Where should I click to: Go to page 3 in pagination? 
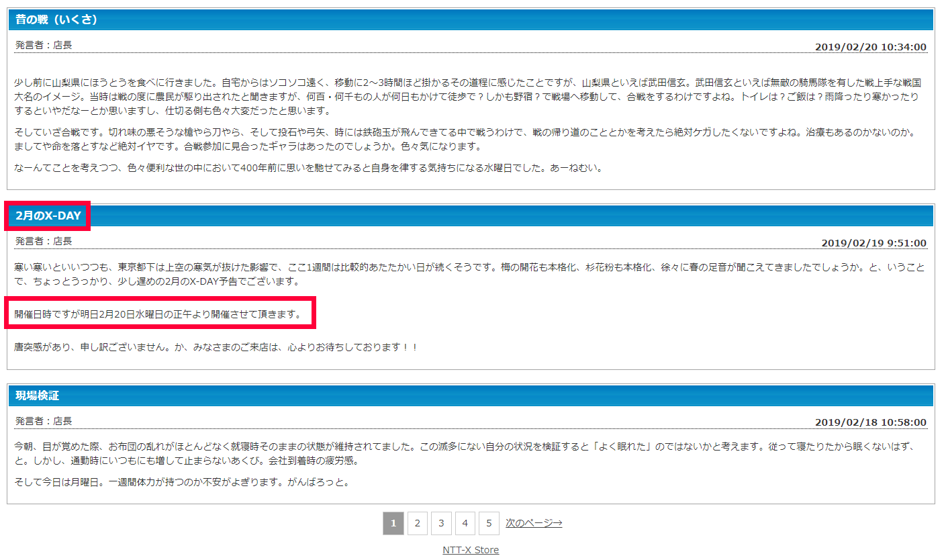[441, 523]
